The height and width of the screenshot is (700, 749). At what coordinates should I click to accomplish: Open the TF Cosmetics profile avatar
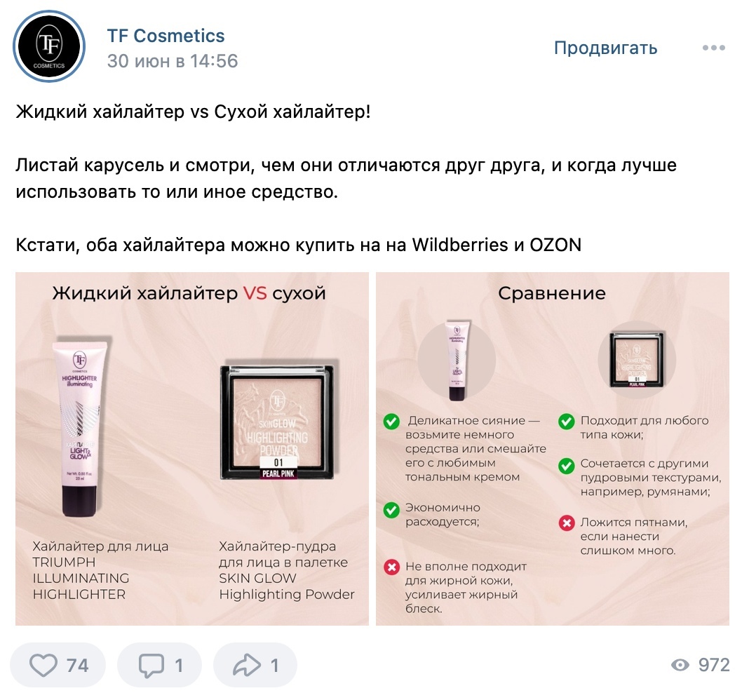48,46
